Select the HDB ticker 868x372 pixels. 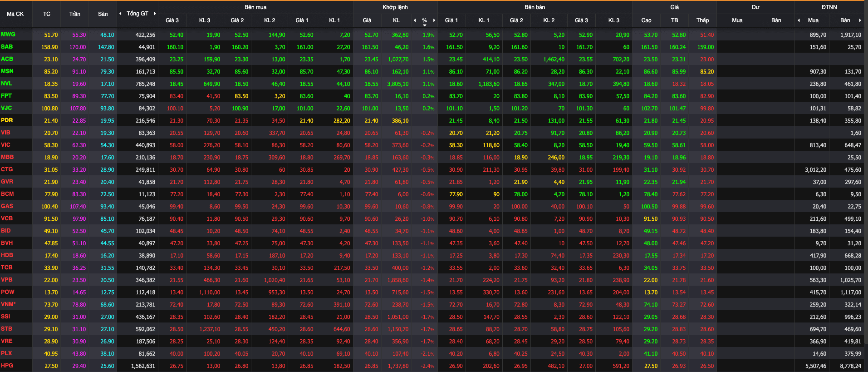pos(7,255)
